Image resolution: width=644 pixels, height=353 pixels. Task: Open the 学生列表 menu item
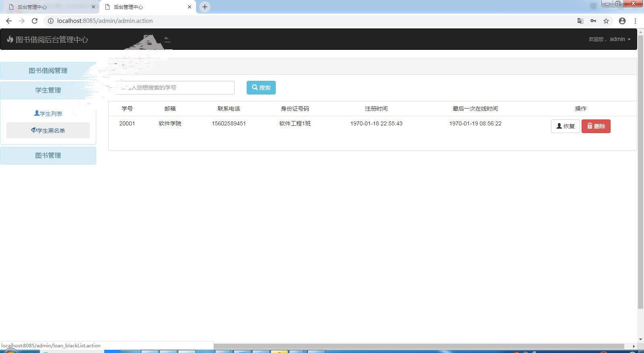tap(48, 114)
